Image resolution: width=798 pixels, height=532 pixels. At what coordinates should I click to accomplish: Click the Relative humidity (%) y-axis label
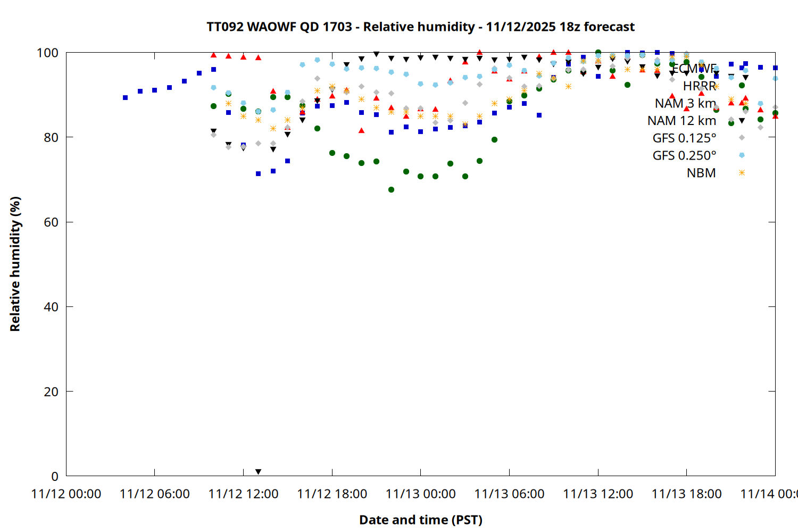coord(15,264)
